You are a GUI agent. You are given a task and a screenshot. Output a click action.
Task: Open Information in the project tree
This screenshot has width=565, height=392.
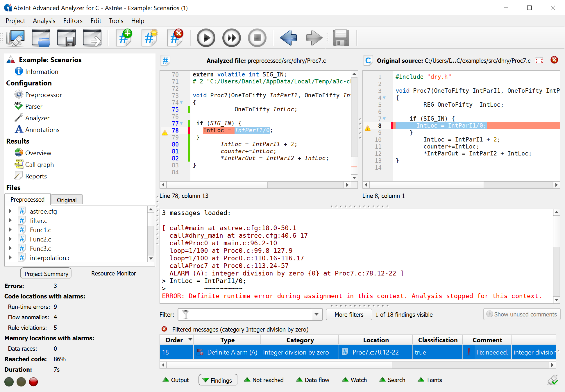tap(42, 71)
